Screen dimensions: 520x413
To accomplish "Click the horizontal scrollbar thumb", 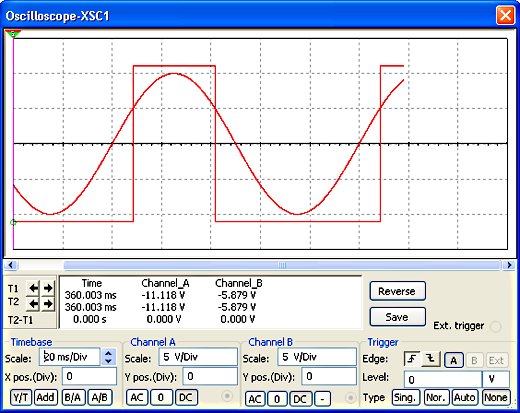I will (282, 265).
